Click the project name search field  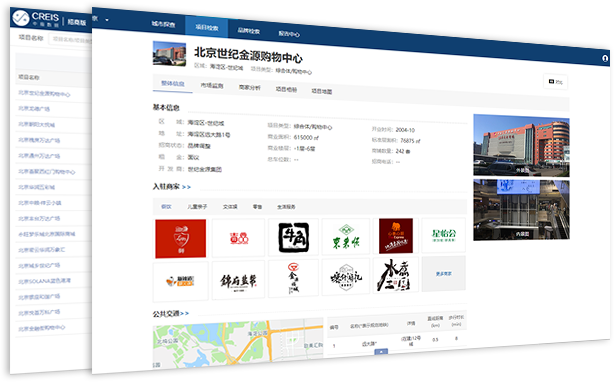70,39
